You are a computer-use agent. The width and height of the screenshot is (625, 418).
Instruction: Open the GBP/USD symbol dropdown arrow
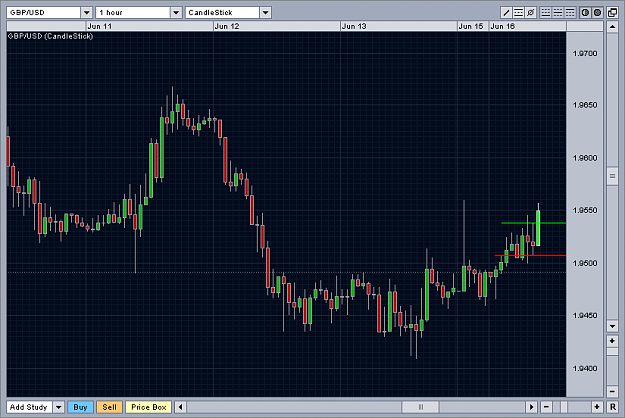[86, 13]
